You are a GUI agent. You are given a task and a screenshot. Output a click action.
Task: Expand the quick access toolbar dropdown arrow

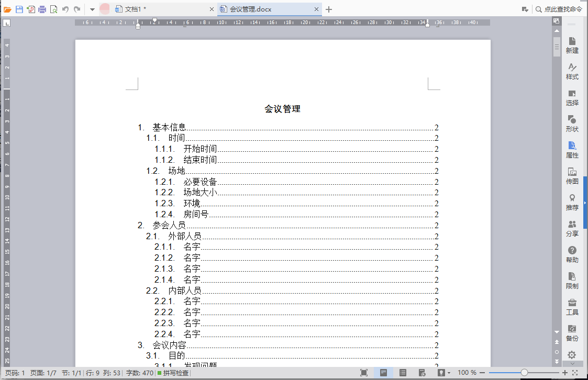pyautogui.click(x=92, y=10)
